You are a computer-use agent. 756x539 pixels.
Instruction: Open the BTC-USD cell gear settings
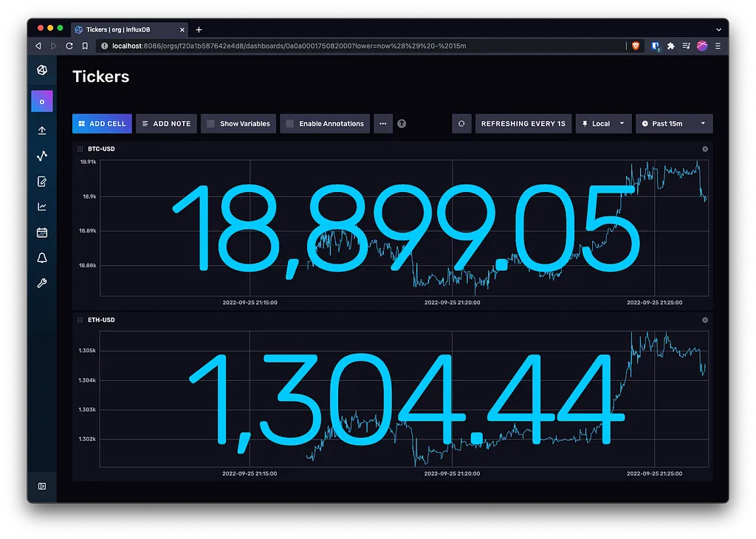[705, 149]
